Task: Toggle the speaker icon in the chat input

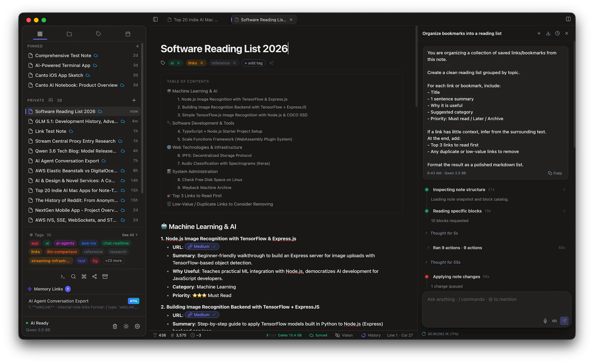Action: coord(554,321)
